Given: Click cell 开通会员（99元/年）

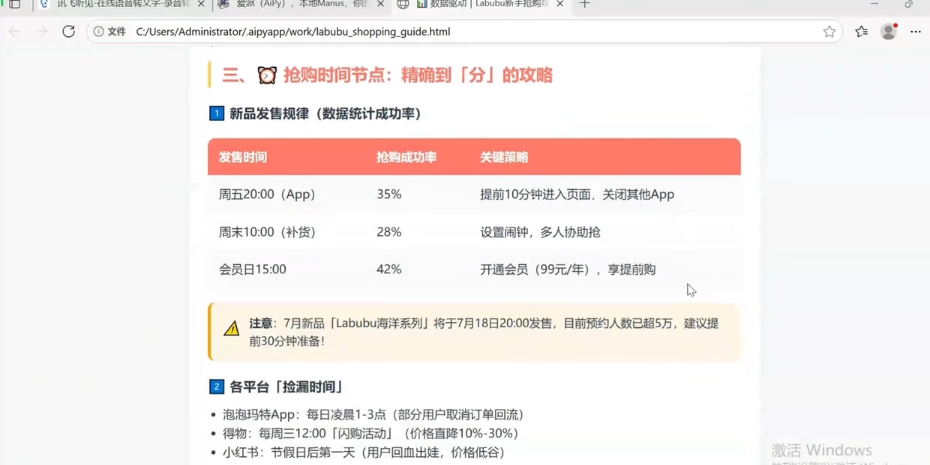Looking at the screenshot, I should [x=568, y=269].
